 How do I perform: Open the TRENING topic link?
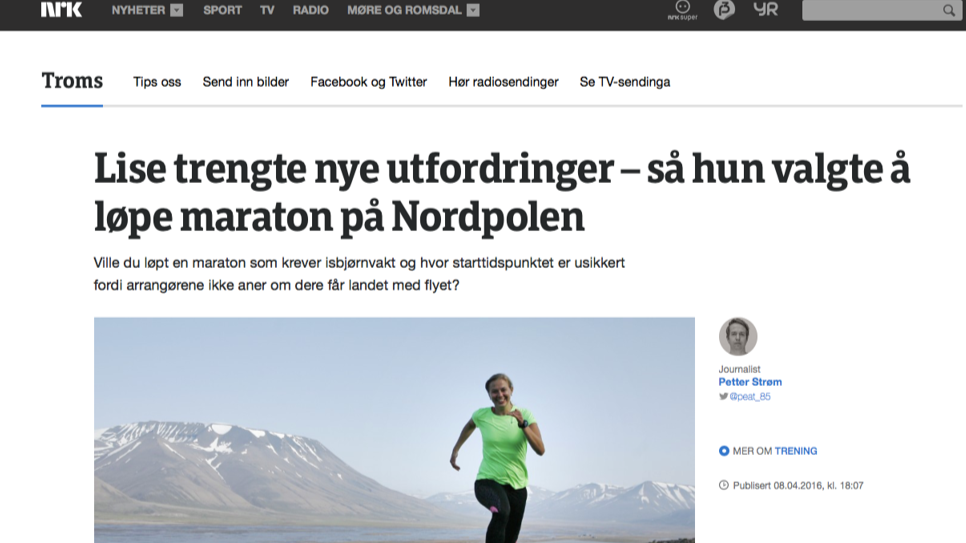[x=796, y=451]
